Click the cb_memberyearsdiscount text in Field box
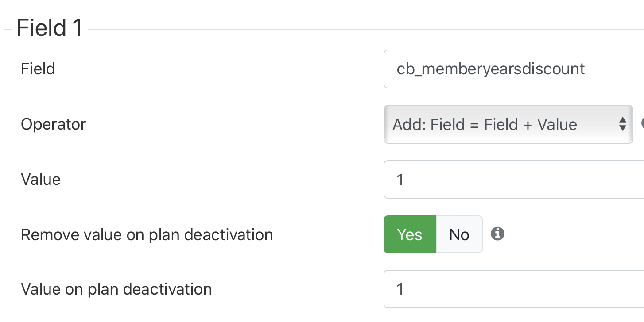Screen dimensions: 644x322 click(491, 69)
